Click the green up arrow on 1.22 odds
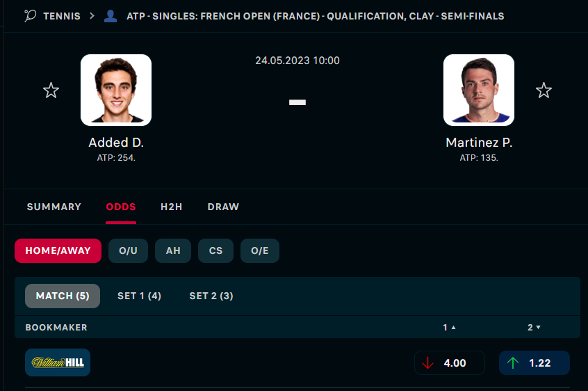588x391 pixels. 513,363
